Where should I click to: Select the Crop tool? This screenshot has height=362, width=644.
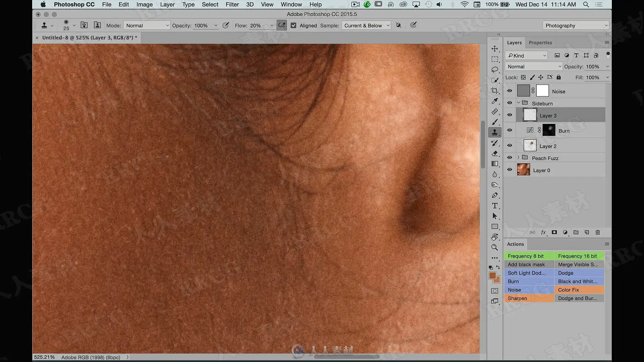(x=495, y=90)
